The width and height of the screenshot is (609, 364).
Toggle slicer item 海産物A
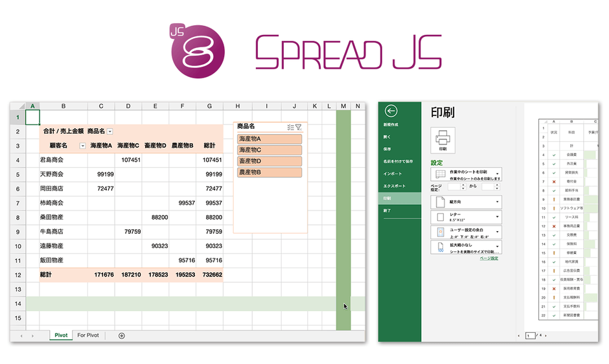pos(270,139)
